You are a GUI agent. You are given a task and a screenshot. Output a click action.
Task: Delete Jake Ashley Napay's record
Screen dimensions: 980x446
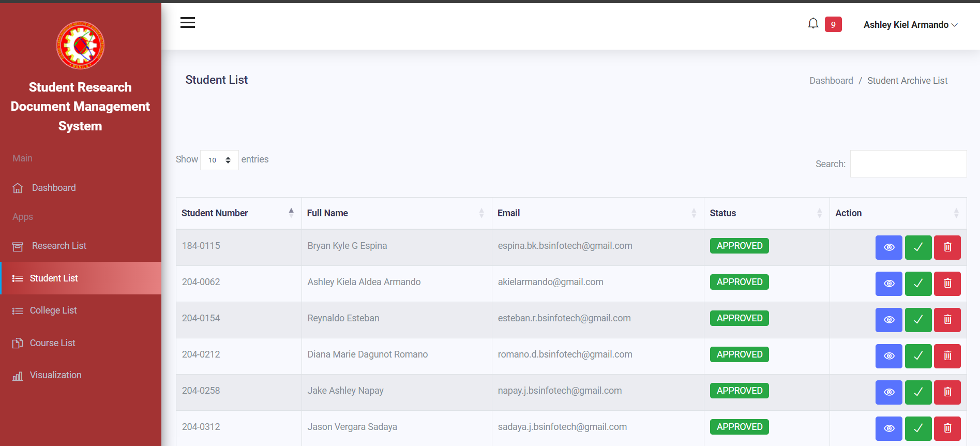[x=947, y=392]
